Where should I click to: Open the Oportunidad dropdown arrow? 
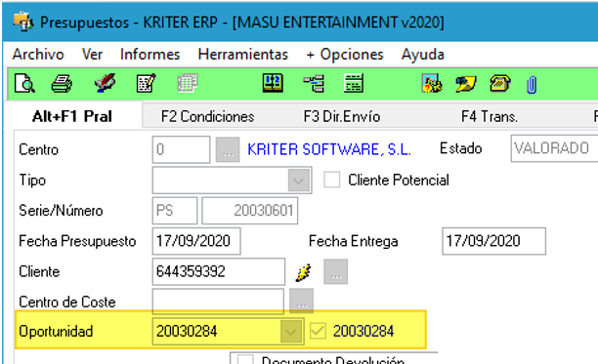pyautogui.click(x=290, y=331)
